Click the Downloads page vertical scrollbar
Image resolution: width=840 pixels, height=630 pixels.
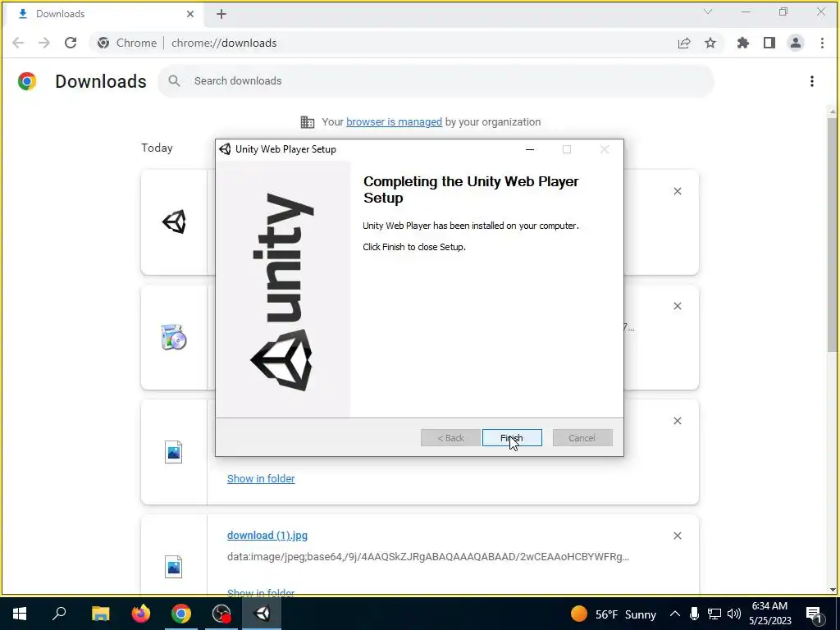832,235
